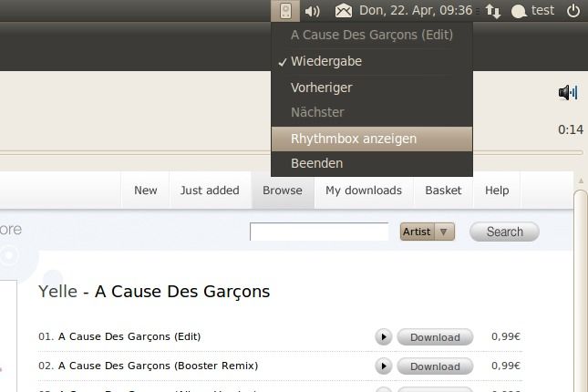Open the Artist search type dropdown
The image size is (588, 392).
tap(427, 232)
